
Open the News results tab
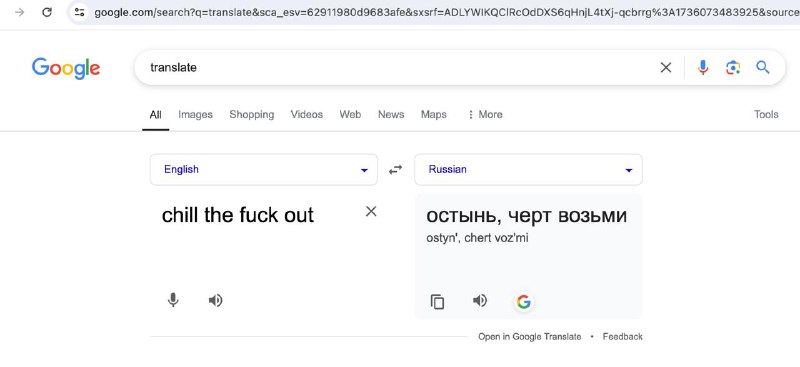tap(391, 114)
